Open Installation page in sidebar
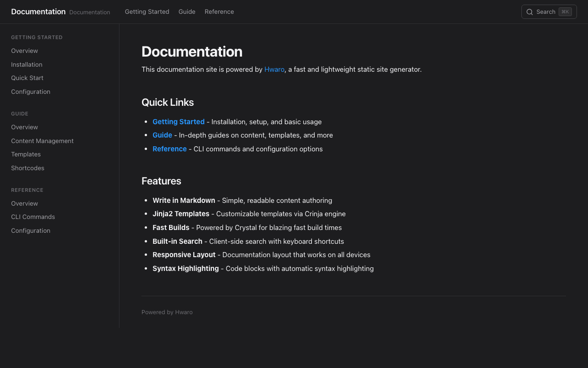 point(27,64)
